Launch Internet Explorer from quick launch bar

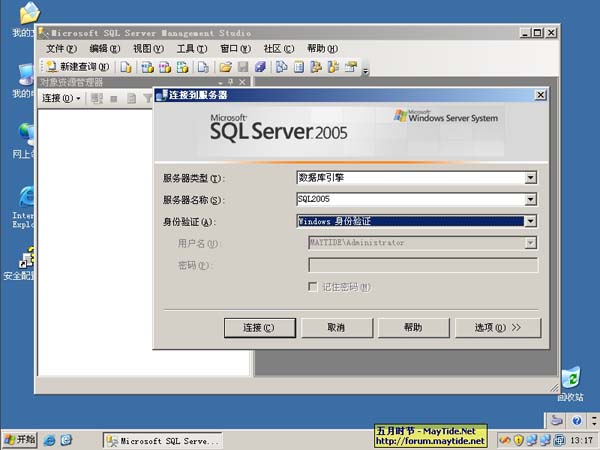tap(49, 440)
